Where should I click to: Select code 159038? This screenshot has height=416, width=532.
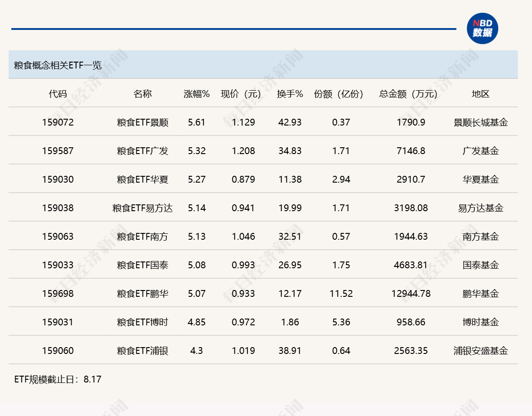[58, 208]
